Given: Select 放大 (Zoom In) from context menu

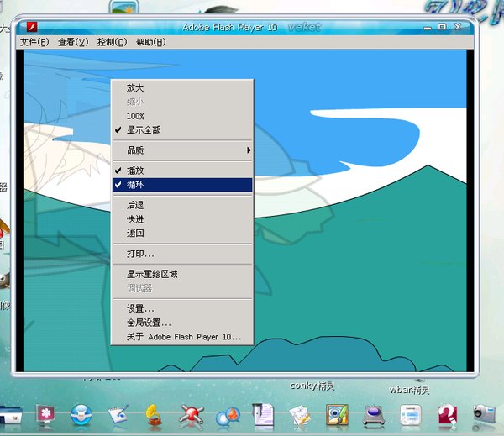Looking at the screenshot, I should pyautogui.click(x=135, y=87).
